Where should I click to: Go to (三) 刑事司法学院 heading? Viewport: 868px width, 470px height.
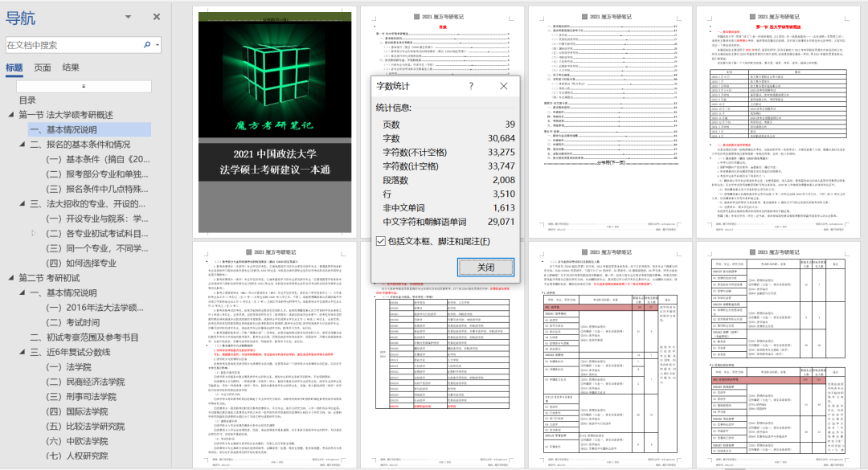pyautogui.click(x=81, y=397)
